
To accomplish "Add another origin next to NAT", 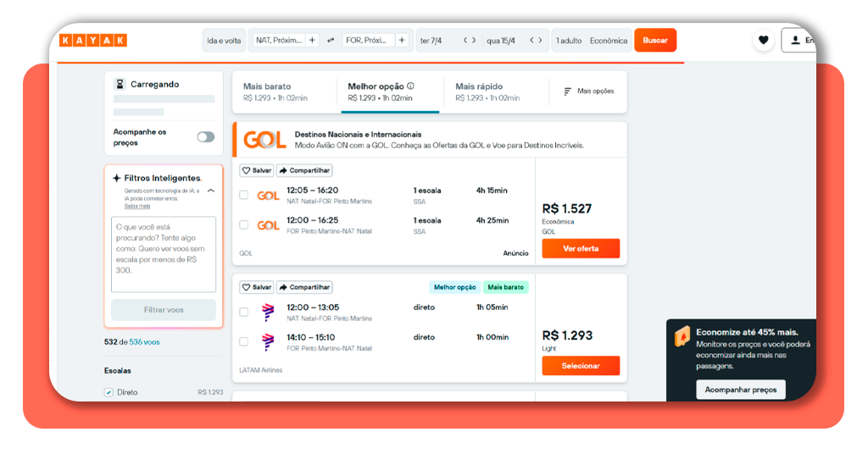I will click(x=312, y=41).
